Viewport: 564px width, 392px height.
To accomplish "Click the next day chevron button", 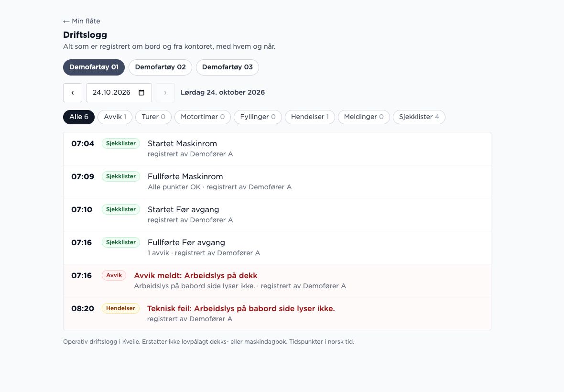I will [x=165, y=93].
